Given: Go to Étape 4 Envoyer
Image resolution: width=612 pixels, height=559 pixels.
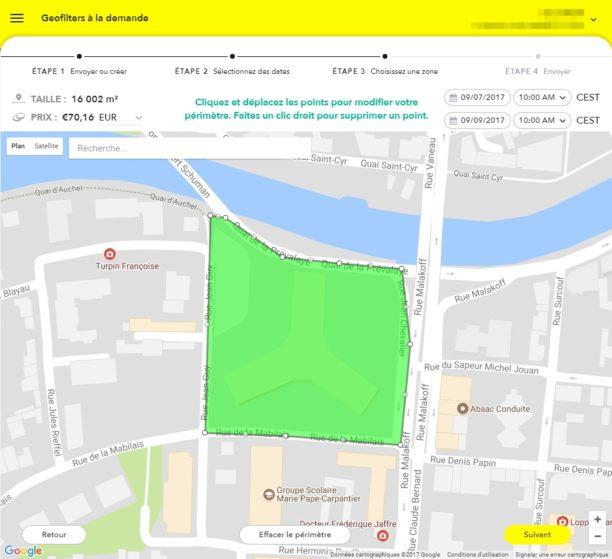Looking at the screenshot, I should [x=538, y=71].
